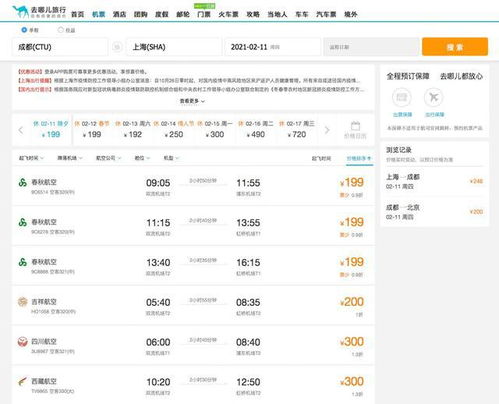The width and height of the screenshot is (499, 404).
Task: Select date 02-17 周三 ¥720
Action: tap(297, 129)
